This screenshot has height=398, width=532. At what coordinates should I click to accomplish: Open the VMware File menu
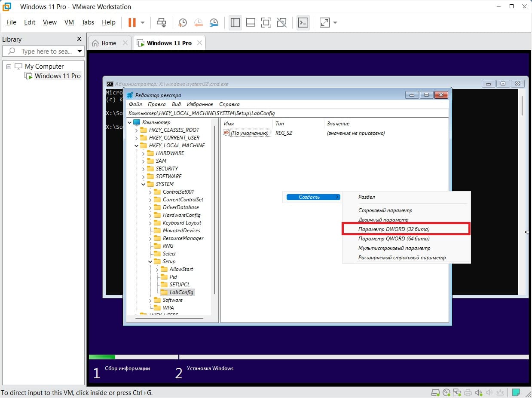(x=11, y=22)
